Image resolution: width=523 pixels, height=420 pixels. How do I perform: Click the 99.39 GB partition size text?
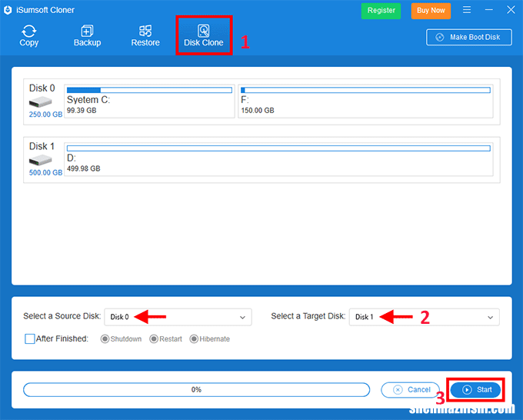click(82, 111)
